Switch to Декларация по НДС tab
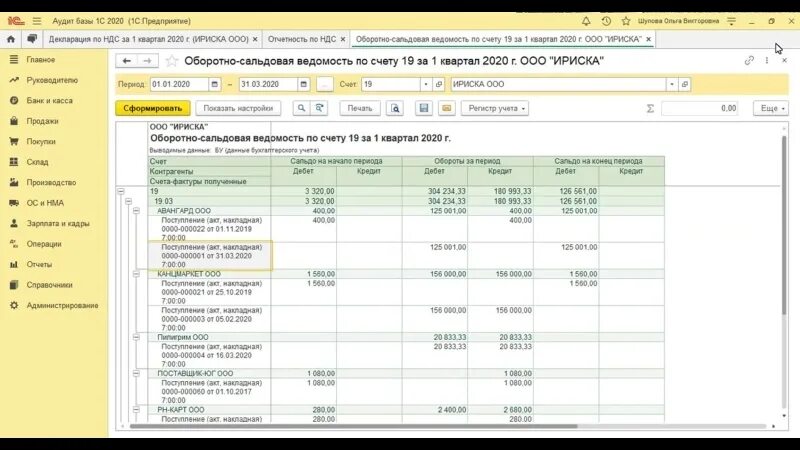The width and height of the screenshot is (800, 450). (x=148, y=39)
